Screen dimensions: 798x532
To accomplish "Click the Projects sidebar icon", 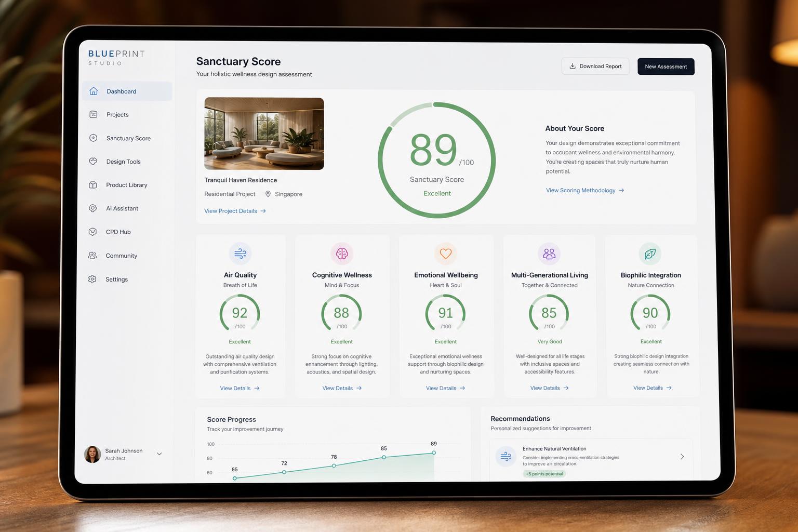I will (x=94, y=114).
